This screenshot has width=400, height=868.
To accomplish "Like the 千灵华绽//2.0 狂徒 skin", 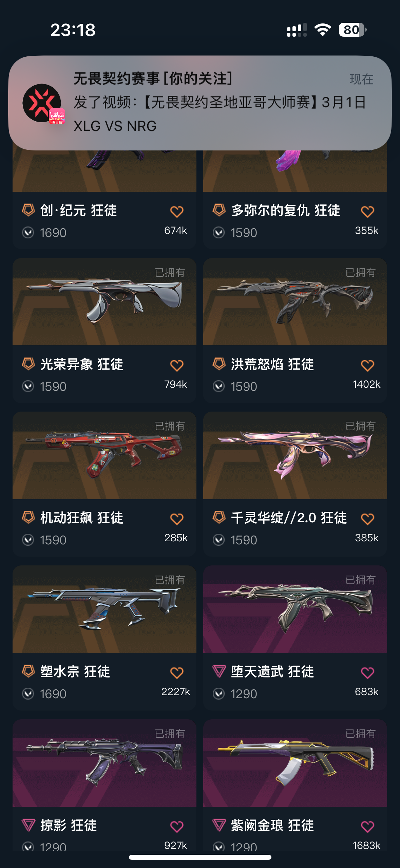I will tap(367, 519).
